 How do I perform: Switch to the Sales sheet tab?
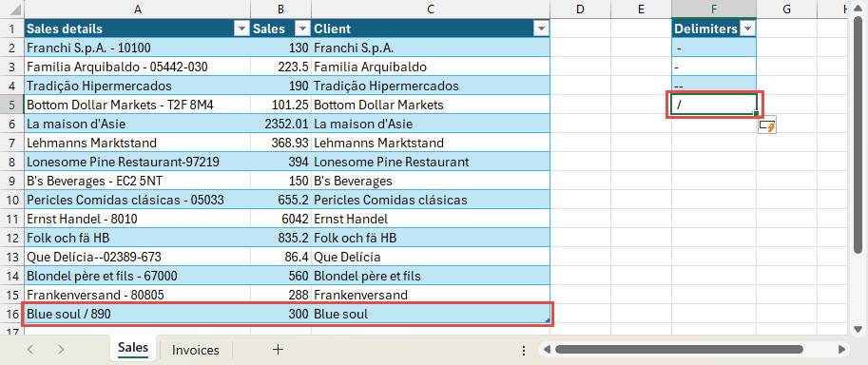coord(133,348)
